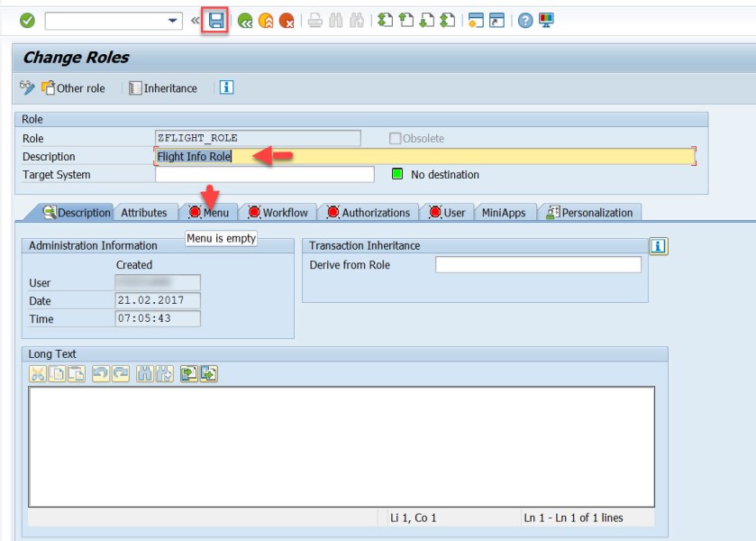
Task: Toggle the Obsolete checkbox
Action: point(395,139)
